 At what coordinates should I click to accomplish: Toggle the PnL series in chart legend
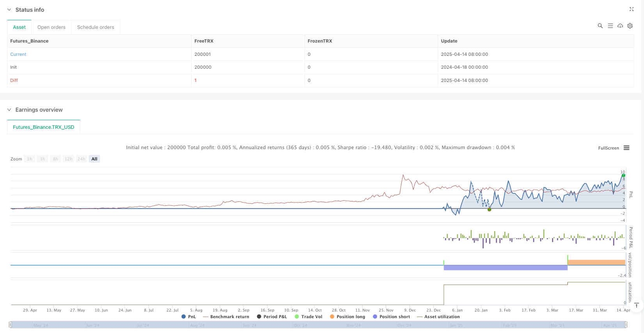(x=189, y=317)
